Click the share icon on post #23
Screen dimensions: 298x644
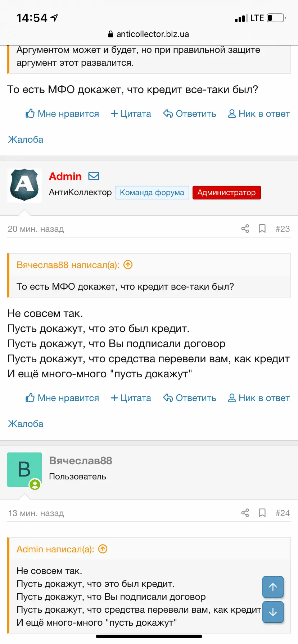pyautogui.click(x=245, y=229)
